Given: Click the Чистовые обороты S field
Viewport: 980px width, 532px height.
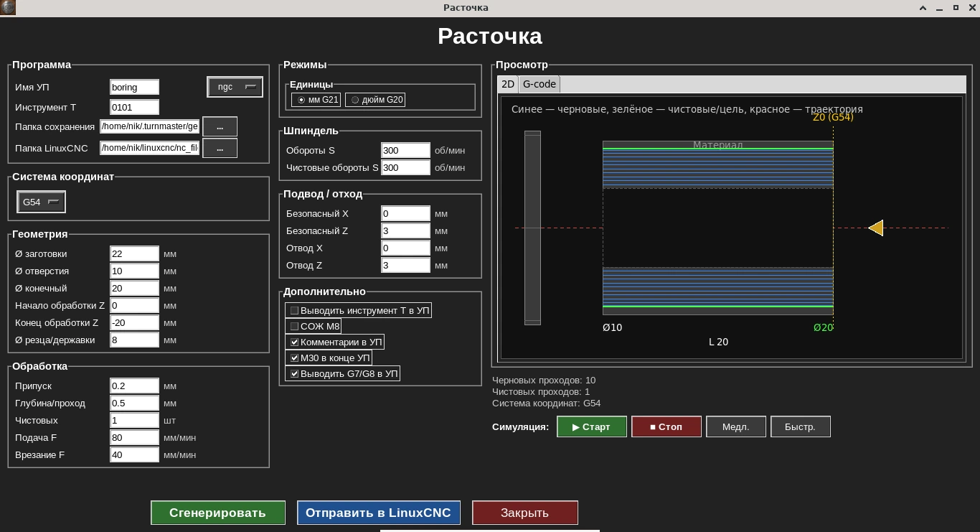Looking at the screenshot, I should (406, 167).
